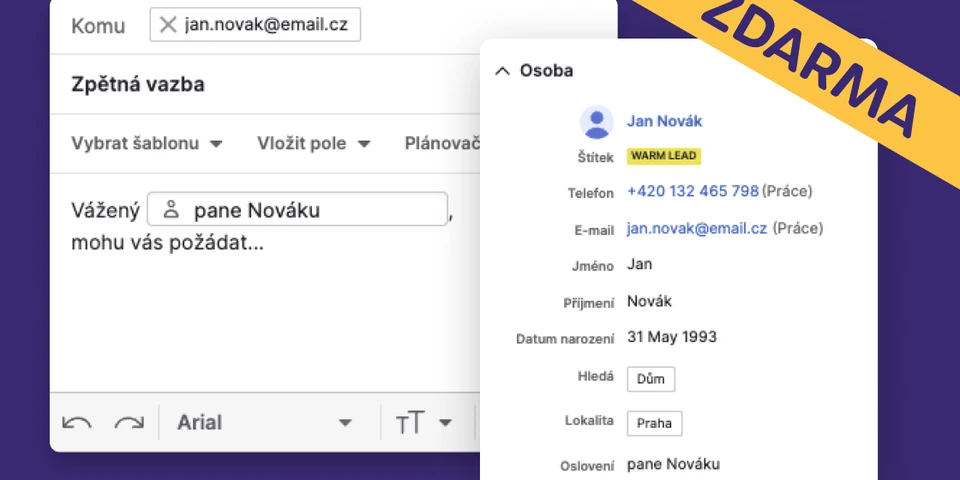Open Jan Novák contact link
Screen dimensions: 960x480
[x=664, y=121]
